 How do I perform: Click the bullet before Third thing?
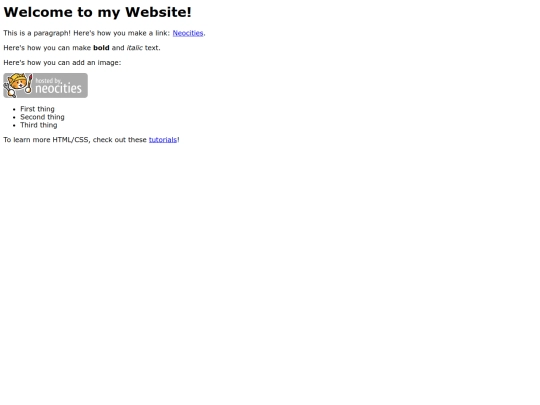(14, 125)
